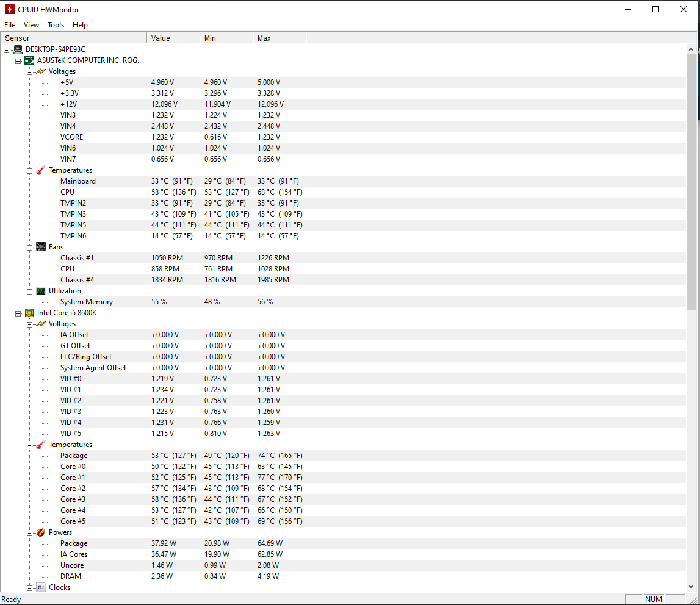The height and width of the screenshot is (605, 700).
Task: Click the scrollbar down arrow
Action: [691, 587]
